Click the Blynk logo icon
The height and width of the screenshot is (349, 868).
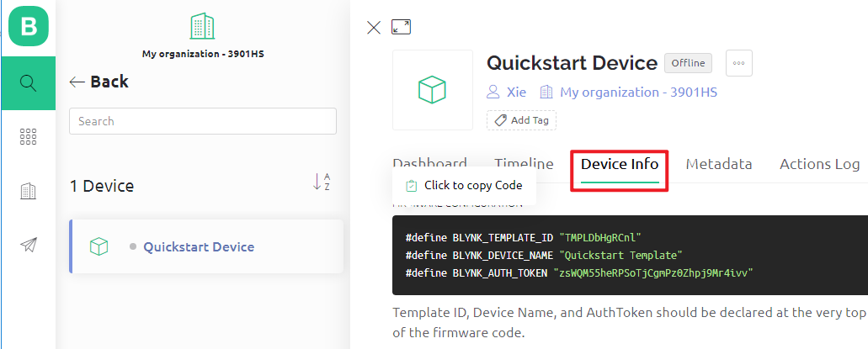[x=29, y=26]
